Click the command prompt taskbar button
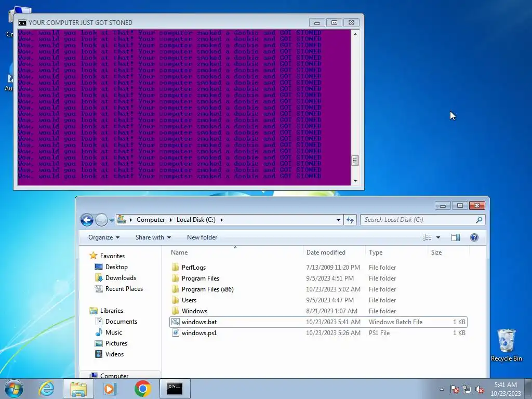 tap(175, 389)
